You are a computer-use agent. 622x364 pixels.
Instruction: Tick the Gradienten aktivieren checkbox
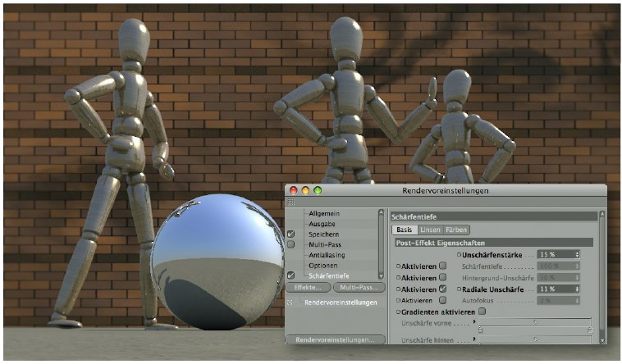(482, 312)
